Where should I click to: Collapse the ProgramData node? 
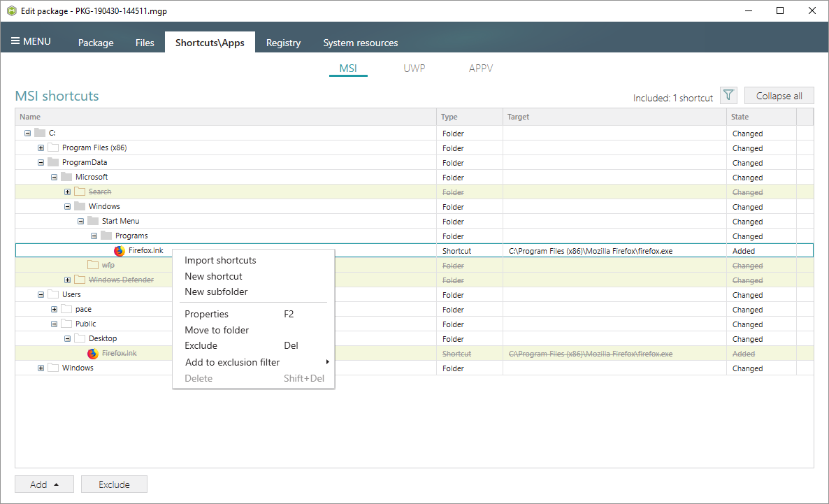[x=41, y=162]
